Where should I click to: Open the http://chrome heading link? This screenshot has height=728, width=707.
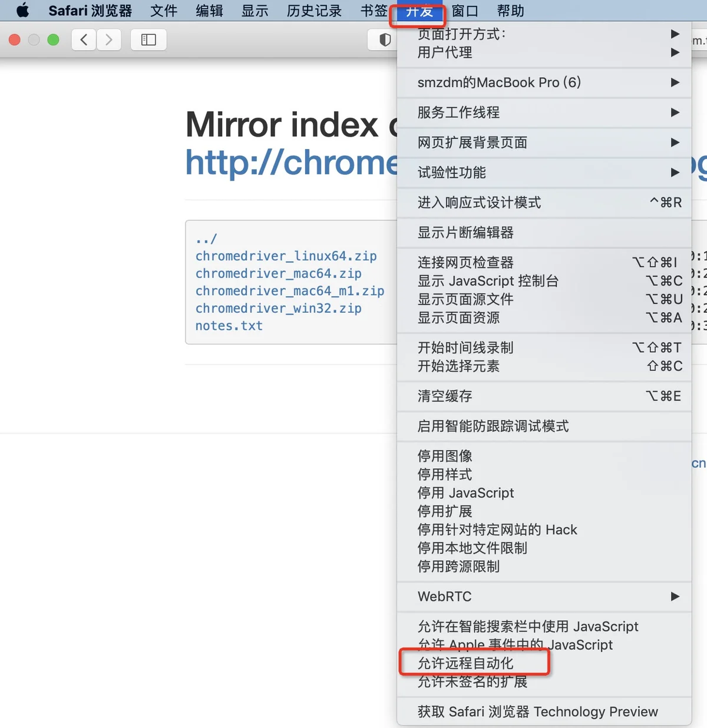pyautogui.click(x=292, y=162)
